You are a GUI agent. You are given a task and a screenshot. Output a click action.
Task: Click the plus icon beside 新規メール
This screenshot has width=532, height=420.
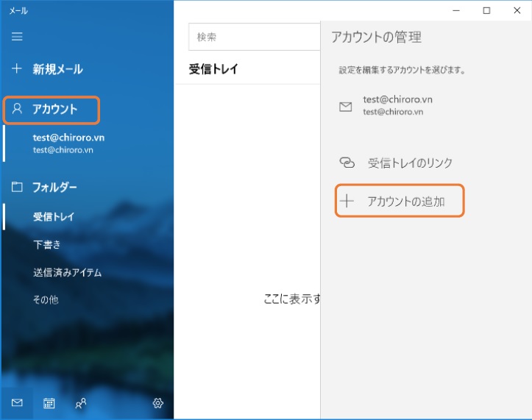[x=17, y=68]
